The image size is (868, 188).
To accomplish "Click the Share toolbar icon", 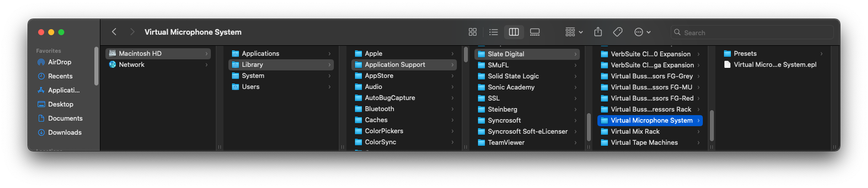I will (x=598, y=32).
